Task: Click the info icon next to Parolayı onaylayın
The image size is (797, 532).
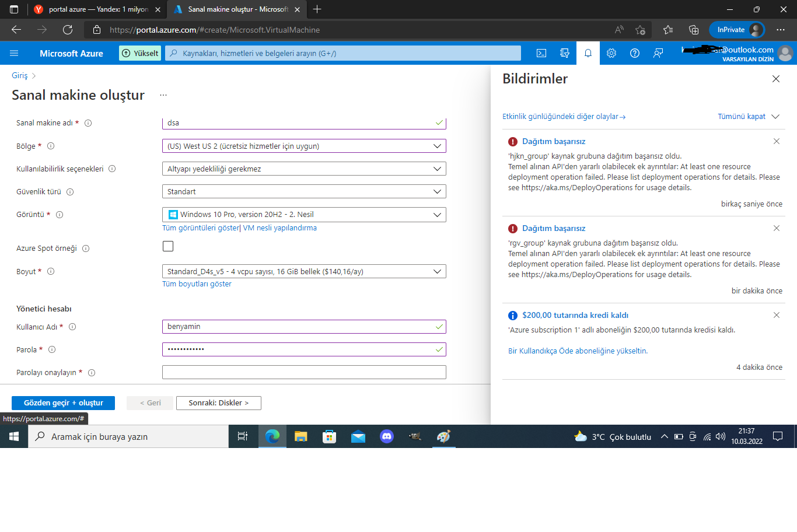Action: click(x=92, y=373)
